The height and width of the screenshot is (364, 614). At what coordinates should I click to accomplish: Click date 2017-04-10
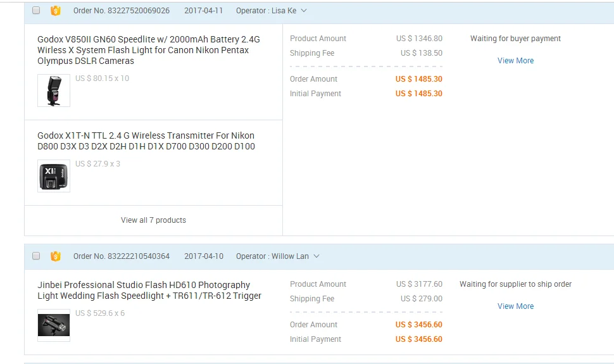pos(204,256)
